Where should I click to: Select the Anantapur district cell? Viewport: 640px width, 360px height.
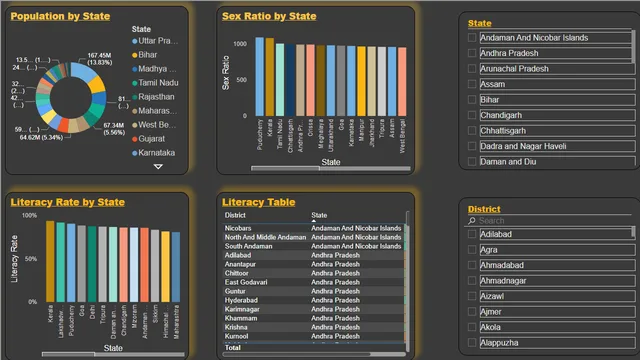(x=240, y=264)
